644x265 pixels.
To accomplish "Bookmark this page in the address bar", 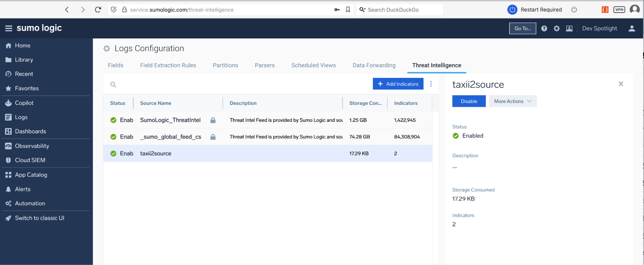I will click(x=348, y=10).
